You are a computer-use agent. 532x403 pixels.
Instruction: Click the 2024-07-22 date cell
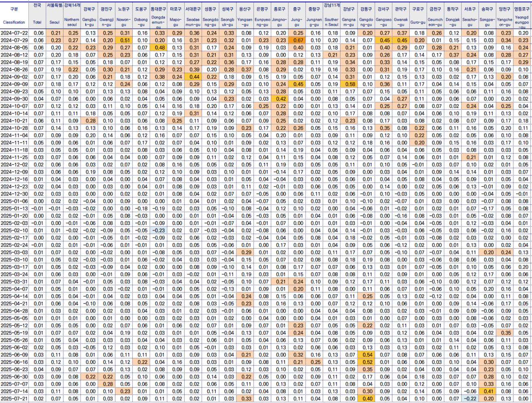click(x=14, y=33)
